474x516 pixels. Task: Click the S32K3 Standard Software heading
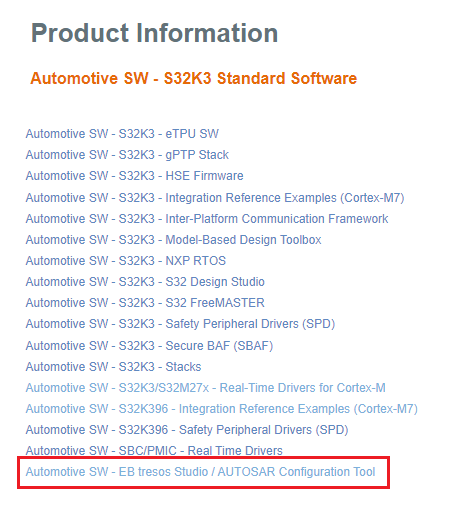pyautogui.click(x=194, y=79)
